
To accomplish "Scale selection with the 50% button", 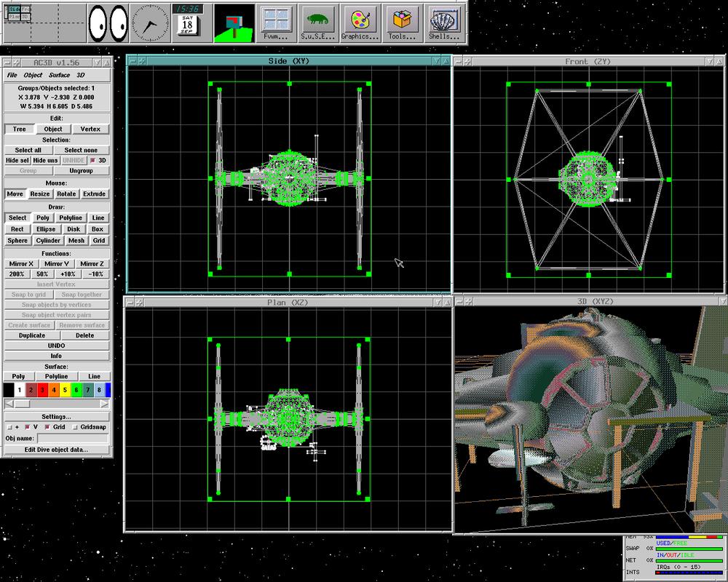I will pyautogui.click(x=42, y=274).
